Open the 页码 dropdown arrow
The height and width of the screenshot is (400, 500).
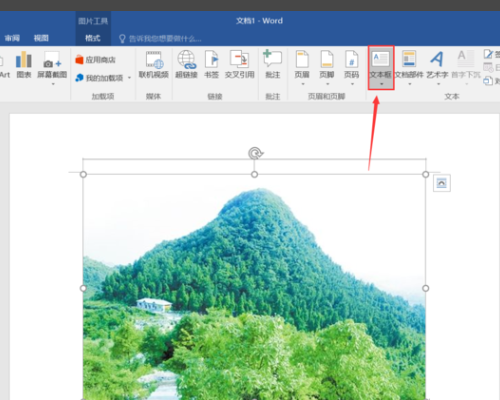(x=352, y=84)
